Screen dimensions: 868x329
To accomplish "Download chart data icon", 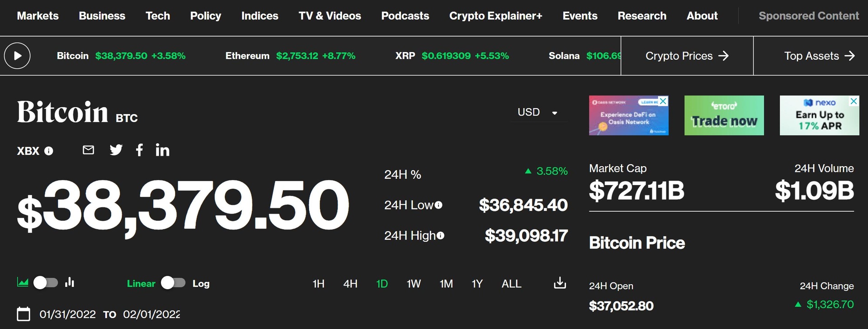I will pos(560,283).
